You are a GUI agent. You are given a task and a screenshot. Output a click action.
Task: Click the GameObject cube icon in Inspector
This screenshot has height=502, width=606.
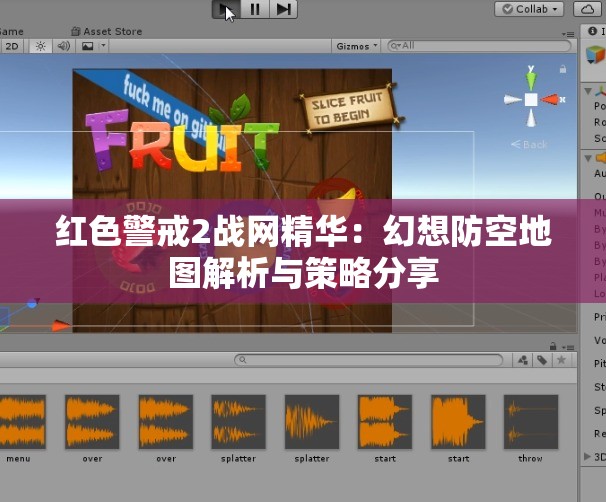pos(595,54)
